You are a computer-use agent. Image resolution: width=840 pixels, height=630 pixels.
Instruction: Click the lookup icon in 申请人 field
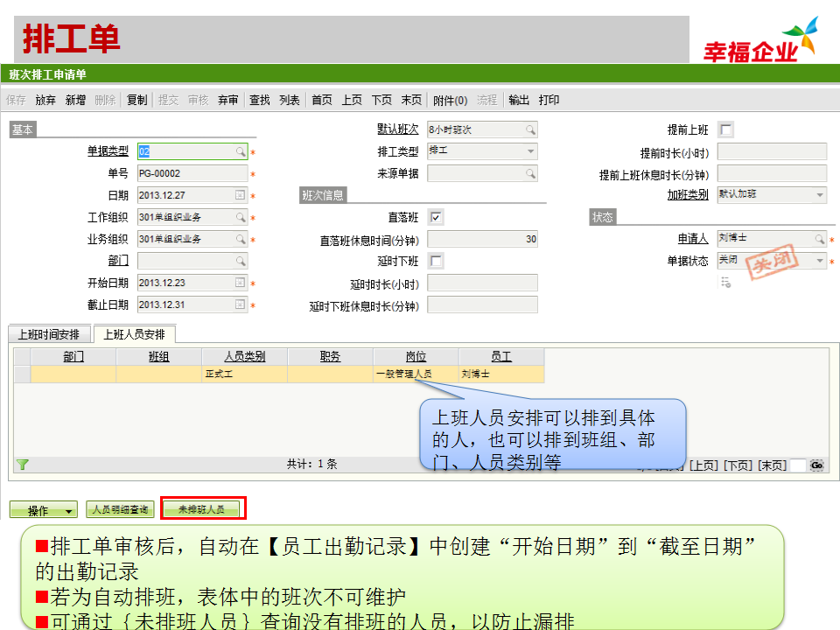point(820,239)
